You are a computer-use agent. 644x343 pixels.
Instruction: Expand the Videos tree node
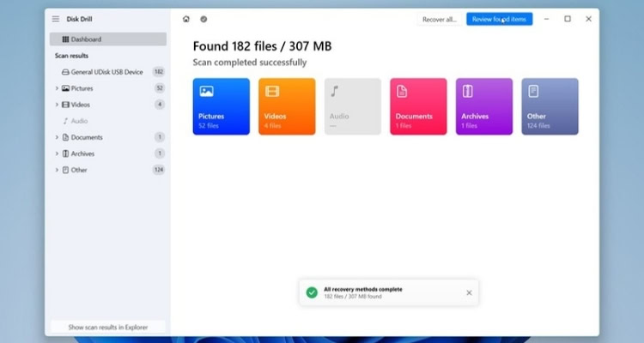[x=57, y=105]
